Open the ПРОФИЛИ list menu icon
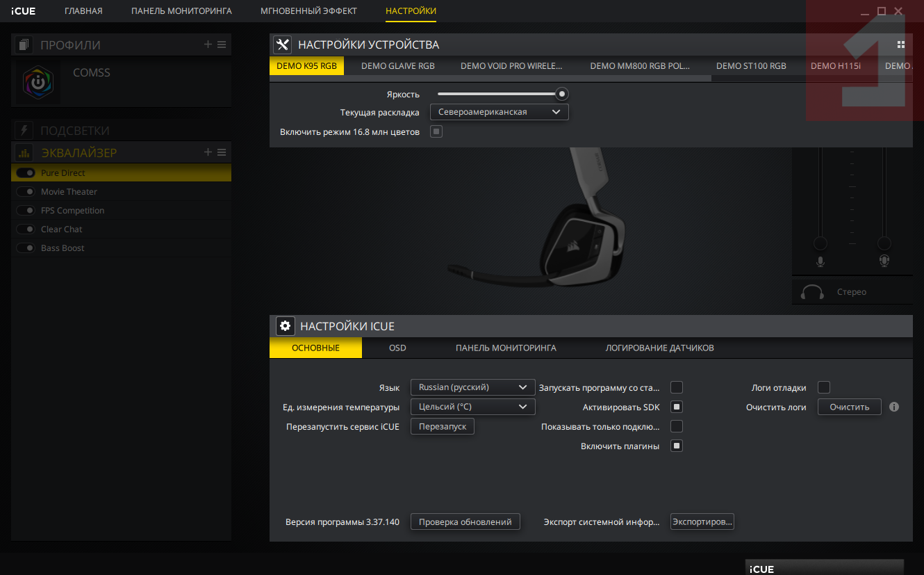 pos(222,44)
